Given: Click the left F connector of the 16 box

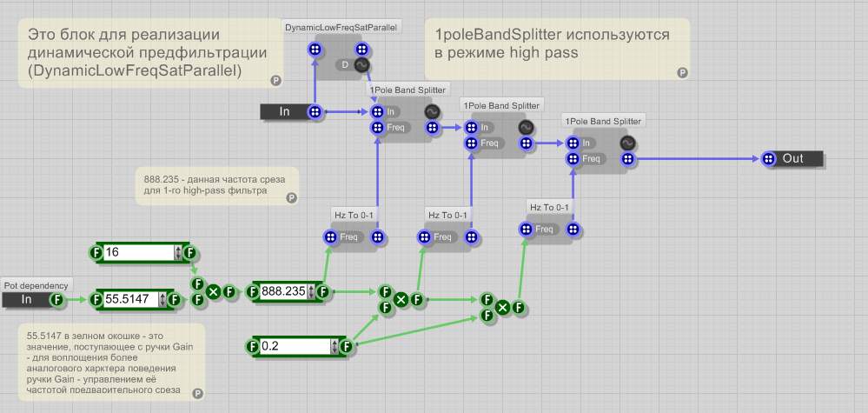Looking at the screenshot, I should point(96,253).
